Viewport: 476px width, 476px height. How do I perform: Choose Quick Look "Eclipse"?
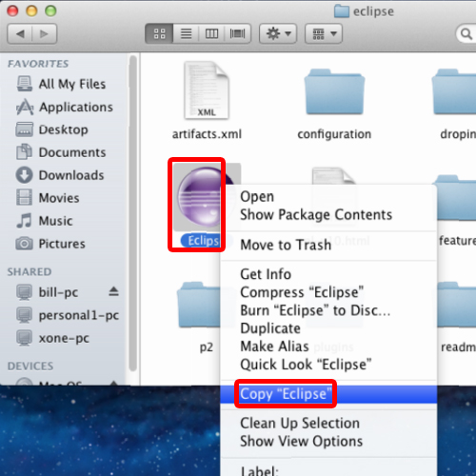point(306,365)
